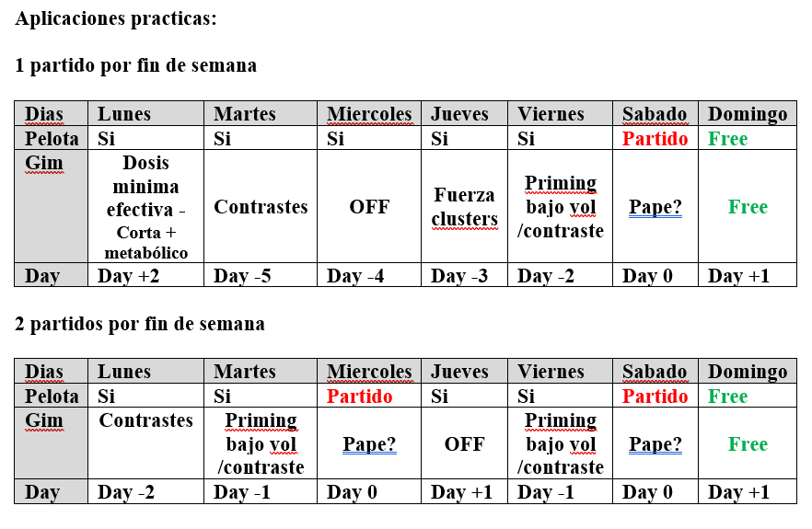Select the "Day +2" cell
This screenshot has width=812, height=529.
[x=127, y=276]
